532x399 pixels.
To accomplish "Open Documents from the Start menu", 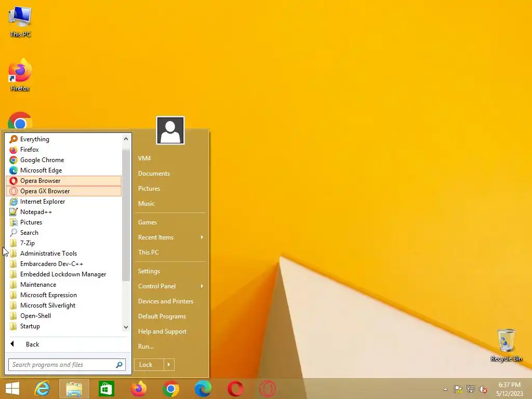I will coord(170,174).
